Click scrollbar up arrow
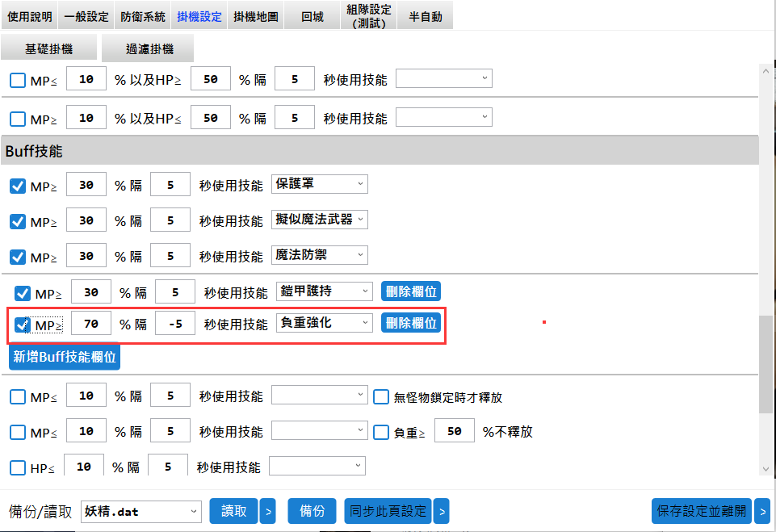 click(766, 71)
